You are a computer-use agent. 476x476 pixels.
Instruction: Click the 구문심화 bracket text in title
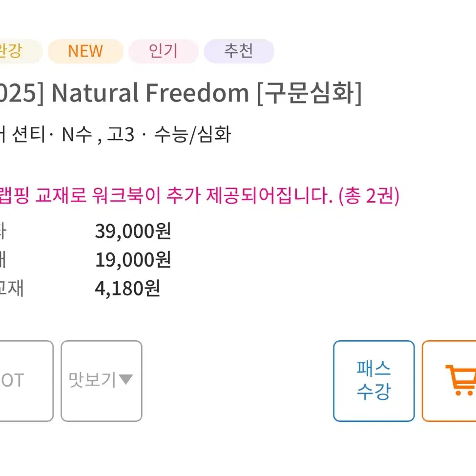(310, 93)
